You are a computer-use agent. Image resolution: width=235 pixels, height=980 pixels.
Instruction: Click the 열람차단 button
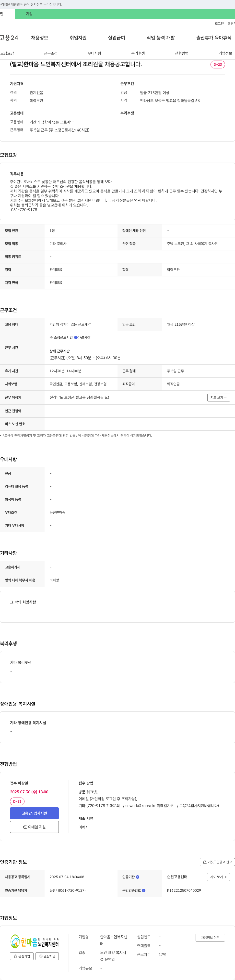coord(47,956)
